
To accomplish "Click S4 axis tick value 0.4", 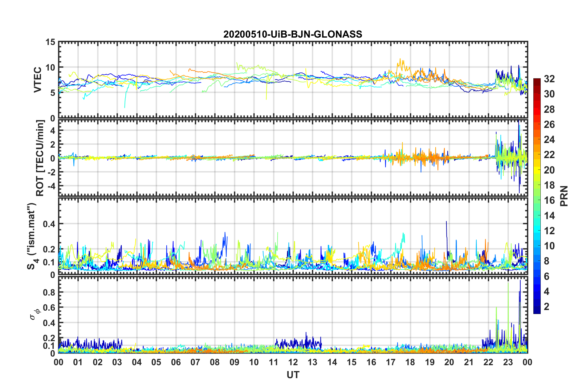I will click(49, 224).
